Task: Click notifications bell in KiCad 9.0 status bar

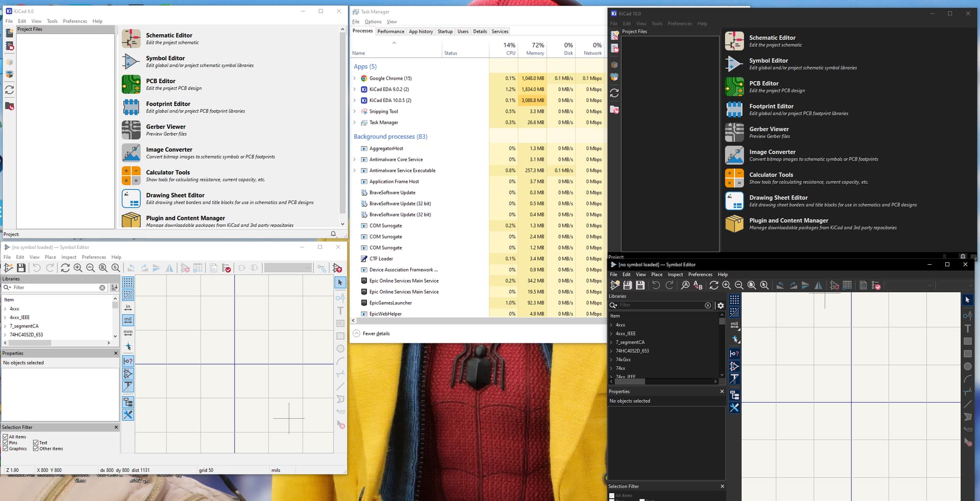Action: click(x=333, y=234)
